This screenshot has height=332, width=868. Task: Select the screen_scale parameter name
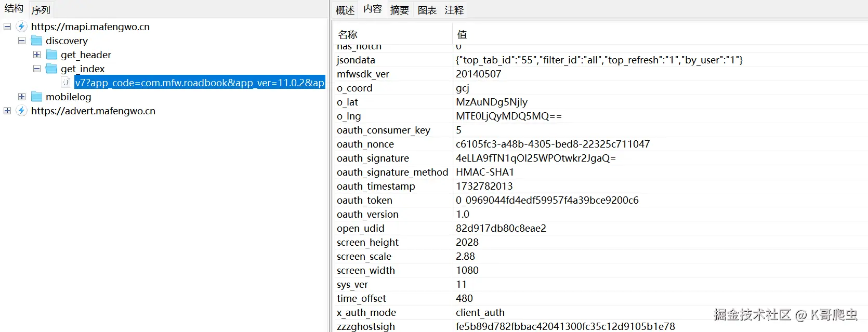point(364,256)
